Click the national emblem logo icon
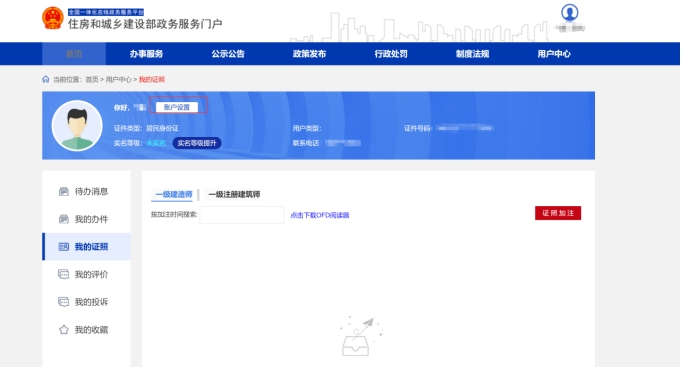This screenshot has height=368, width=681. tap(53, 18)
